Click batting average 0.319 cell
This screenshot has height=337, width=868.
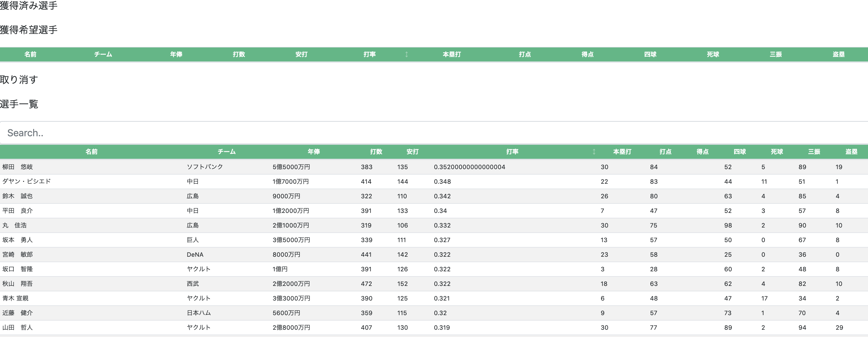click(442, 328)
